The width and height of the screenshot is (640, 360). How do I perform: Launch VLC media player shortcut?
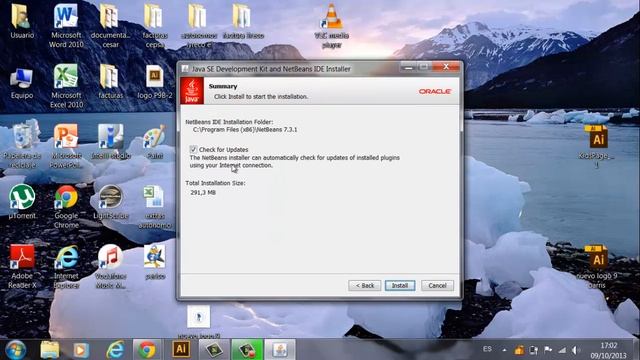click(x=331, y=25)
